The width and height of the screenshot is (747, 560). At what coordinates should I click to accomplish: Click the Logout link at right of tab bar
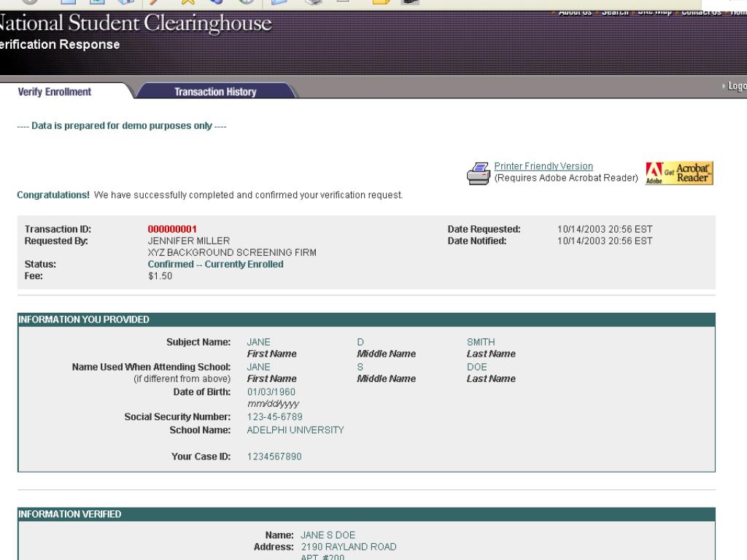point(736,86)
